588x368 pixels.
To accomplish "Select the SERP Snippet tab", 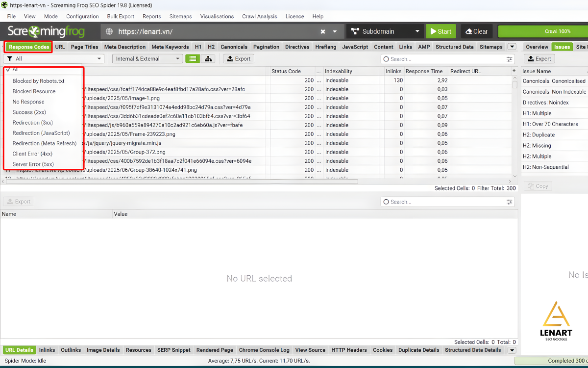I will (174, 350).
